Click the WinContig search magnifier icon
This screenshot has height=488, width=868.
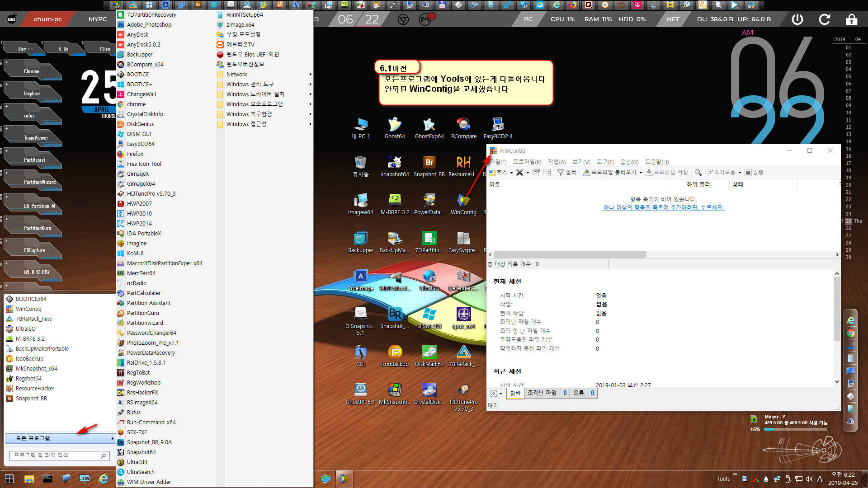tap(698, 173)
